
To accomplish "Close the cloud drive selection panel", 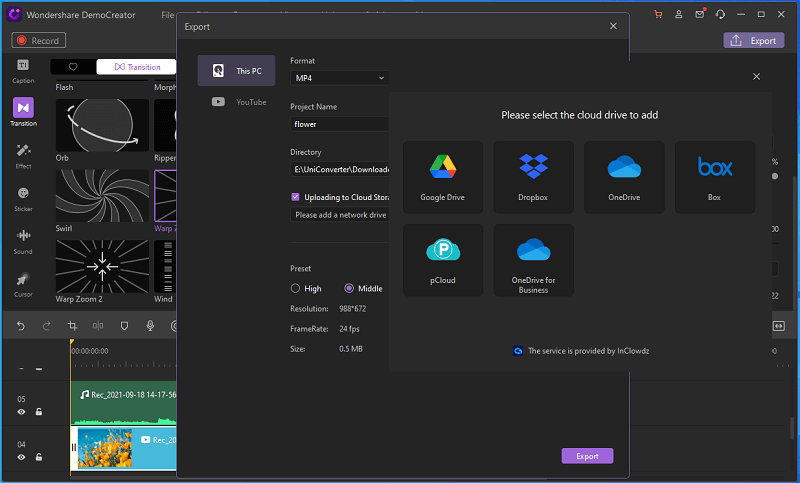I will (x=756, y=77).
